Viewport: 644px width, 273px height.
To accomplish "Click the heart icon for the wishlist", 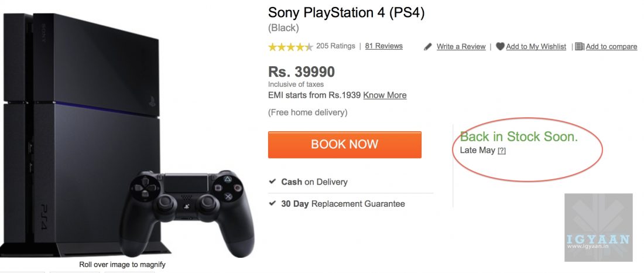I will [x=500, y=46].
